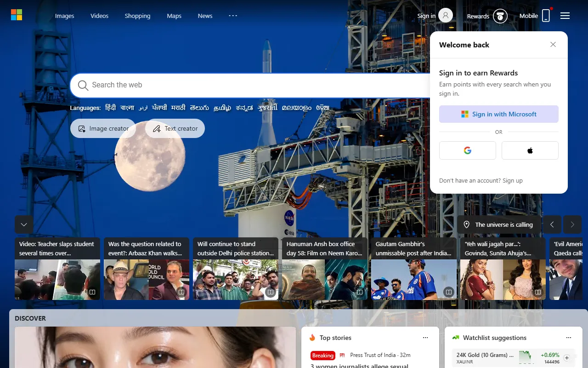Select Tamil language link

(x=222, y=108)
